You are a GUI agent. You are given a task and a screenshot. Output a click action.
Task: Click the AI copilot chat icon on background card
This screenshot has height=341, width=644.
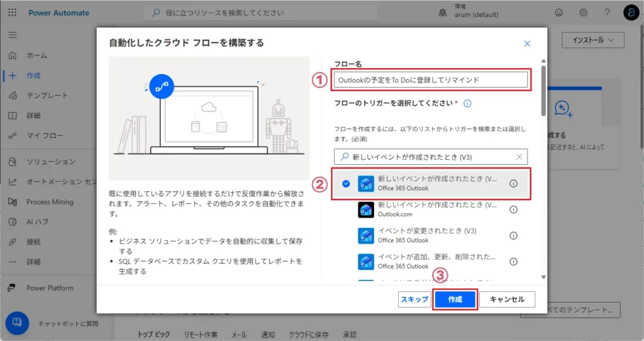coord(563,109)
